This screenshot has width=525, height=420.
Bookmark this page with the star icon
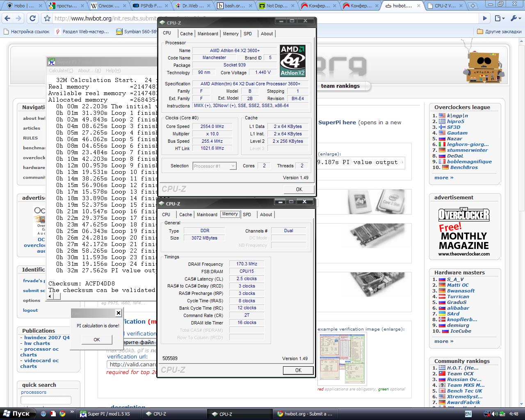click(x=47, y=18)
